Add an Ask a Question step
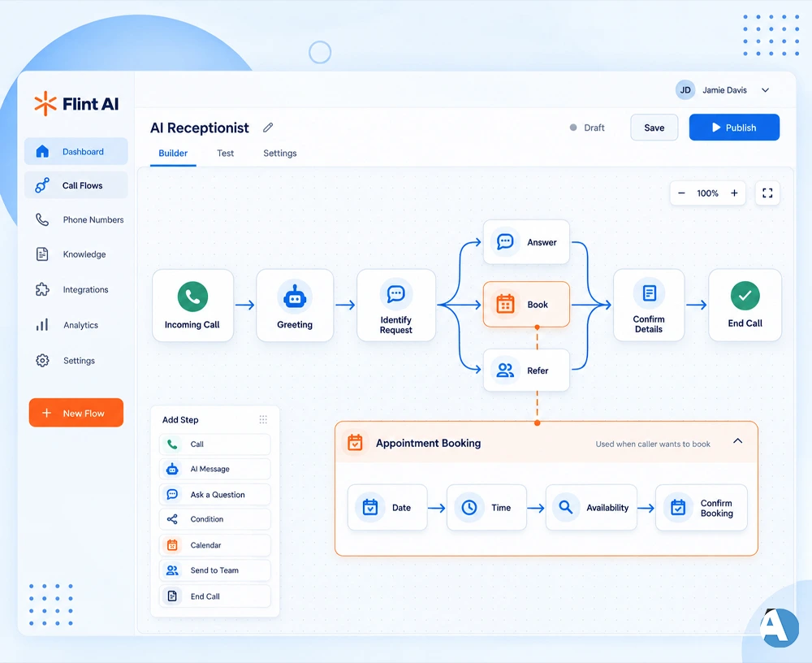The width and height of the screenshot is (812, 663). 214,495
